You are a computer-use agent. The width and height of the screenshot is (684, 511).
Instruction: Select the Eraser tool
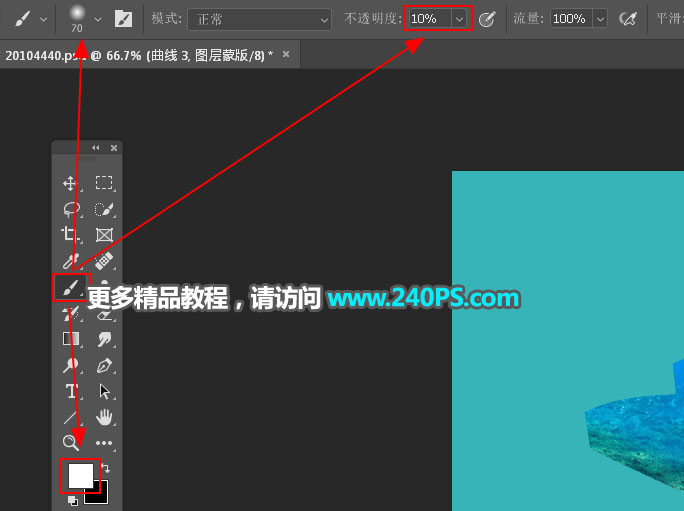pyautogui.click(x=105, y=315)
